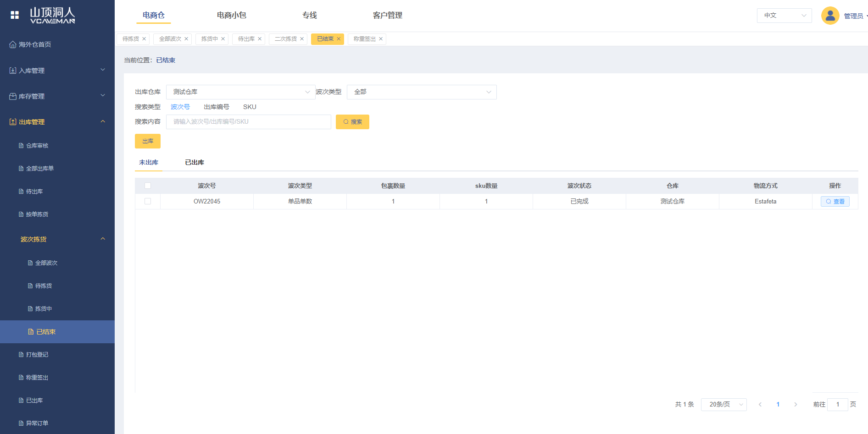
Task: Close the 称重签出 tab via X
Action: (x=381, y=39)
